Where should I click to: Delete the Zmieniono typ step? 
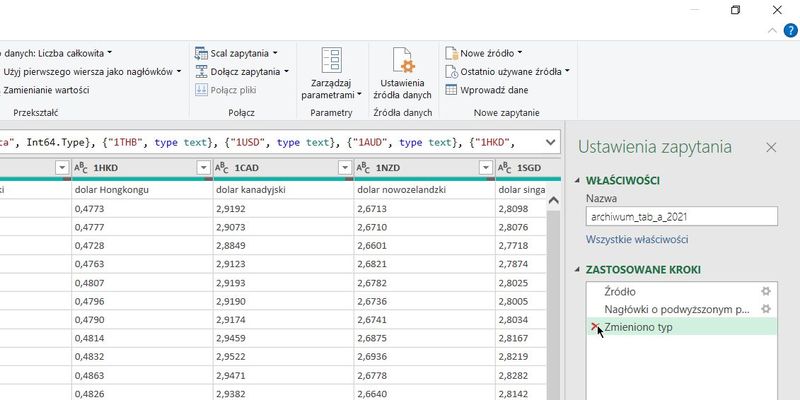tap(596, 327)
